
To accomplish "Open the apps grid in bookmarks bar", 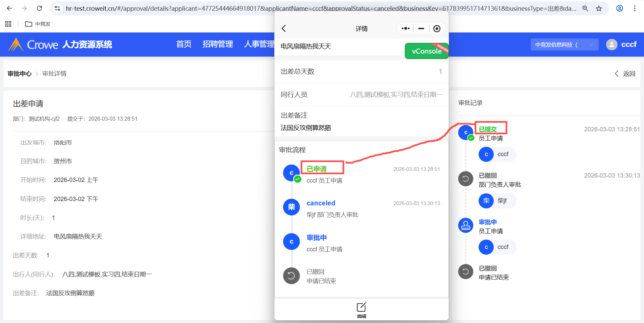I will 8,24.
